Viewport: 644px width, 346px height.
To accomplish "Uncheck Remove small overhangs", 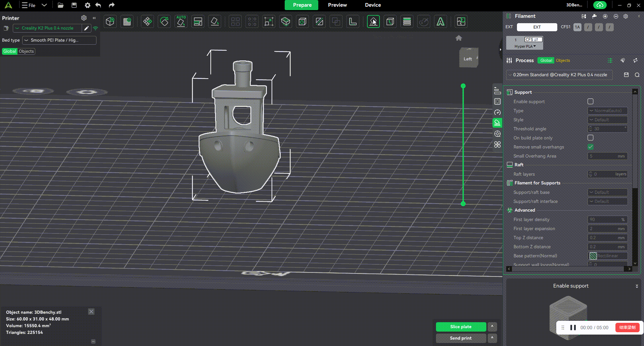I will coord(590,147).
